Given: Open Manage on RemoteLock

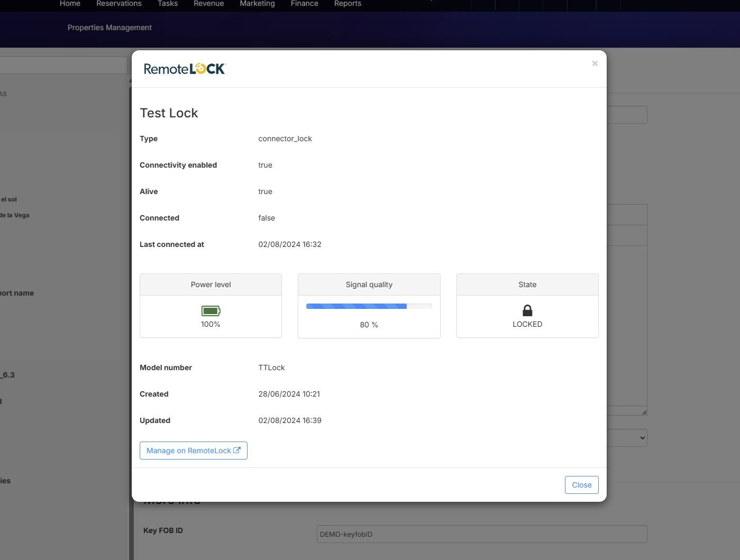Looking at the screenshot, I should pos(193,451).
